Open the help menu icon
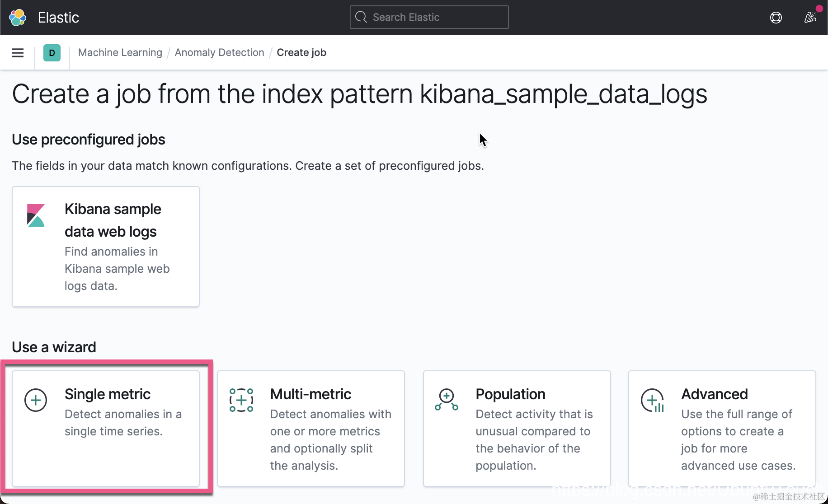 pos(776,18)
